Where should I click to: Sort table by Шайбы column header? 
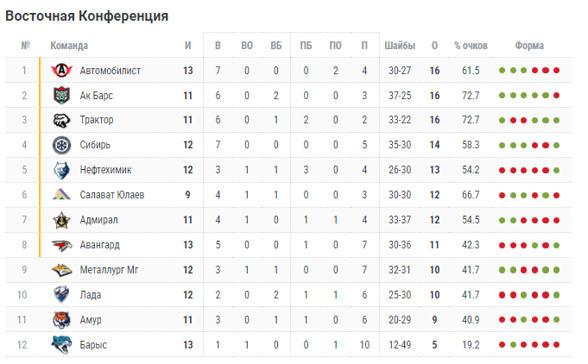click(401, 46)
